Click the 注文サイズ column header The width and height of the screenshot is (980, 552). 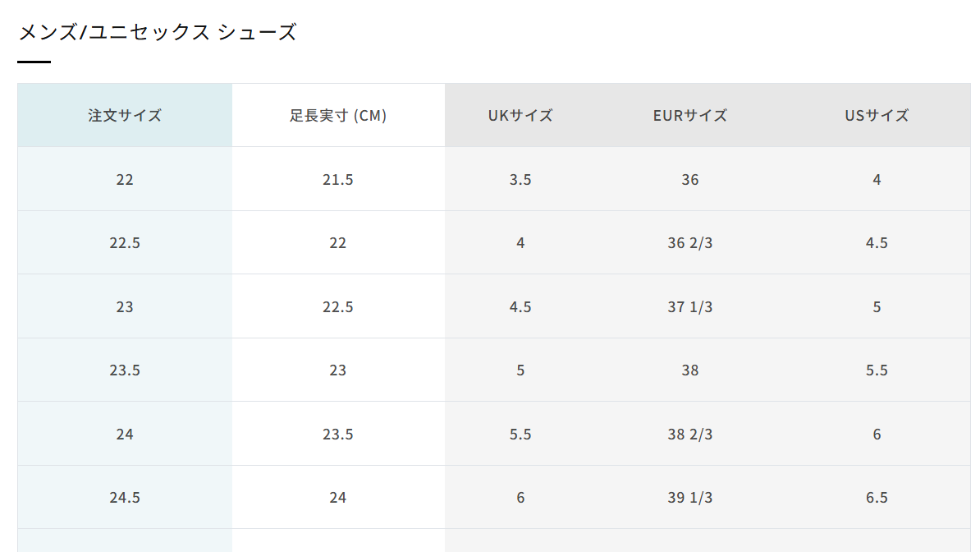125,116
